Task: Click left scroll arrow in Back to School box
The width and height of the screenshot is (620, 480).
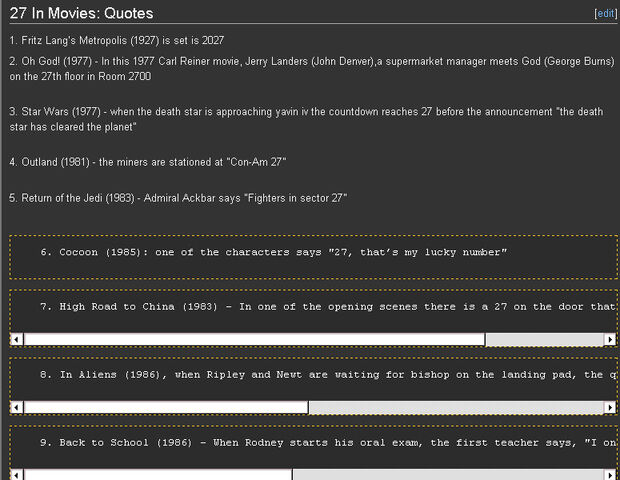Action: coord(17,475)
